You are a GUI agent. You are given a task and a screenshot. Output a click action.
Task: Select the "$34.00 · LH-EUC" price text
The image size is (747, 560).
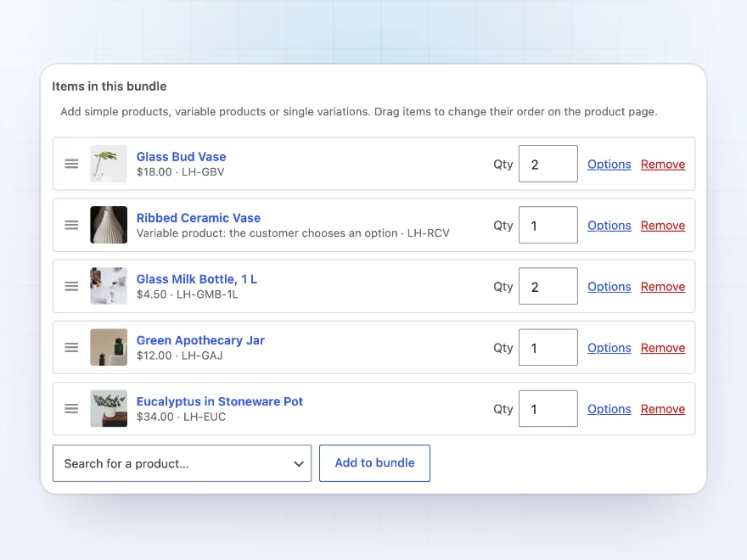pos(181,417)
